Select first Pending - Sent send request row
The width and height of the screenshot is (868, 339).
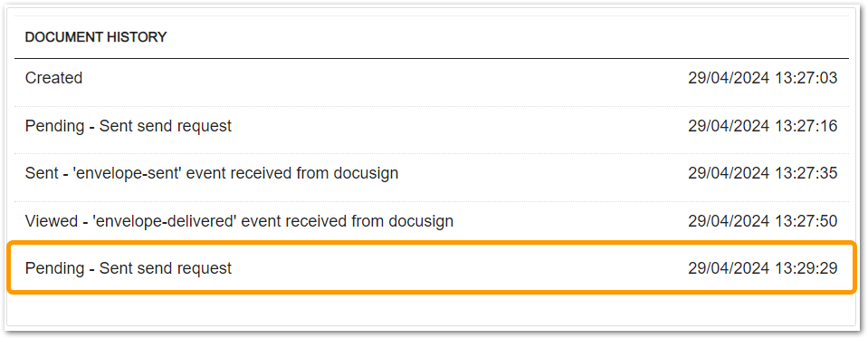pos(431,126)
